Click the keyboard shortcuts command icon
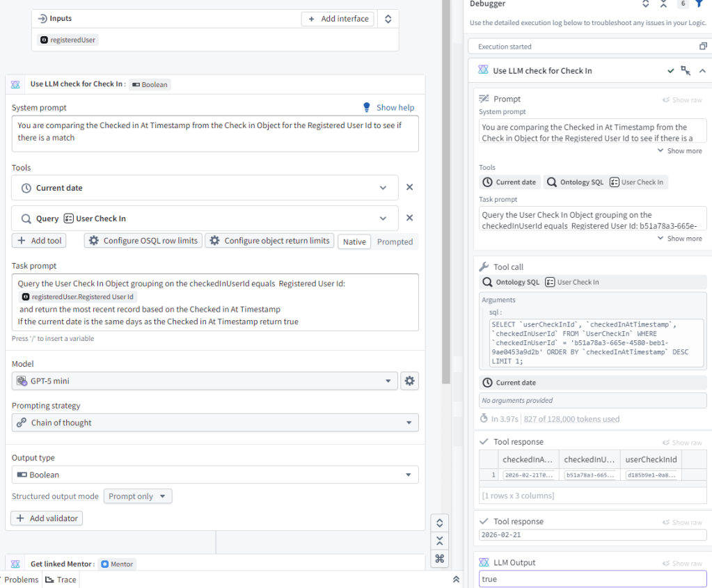This screenshot has height=588, width=712. (x=439, y=558)
